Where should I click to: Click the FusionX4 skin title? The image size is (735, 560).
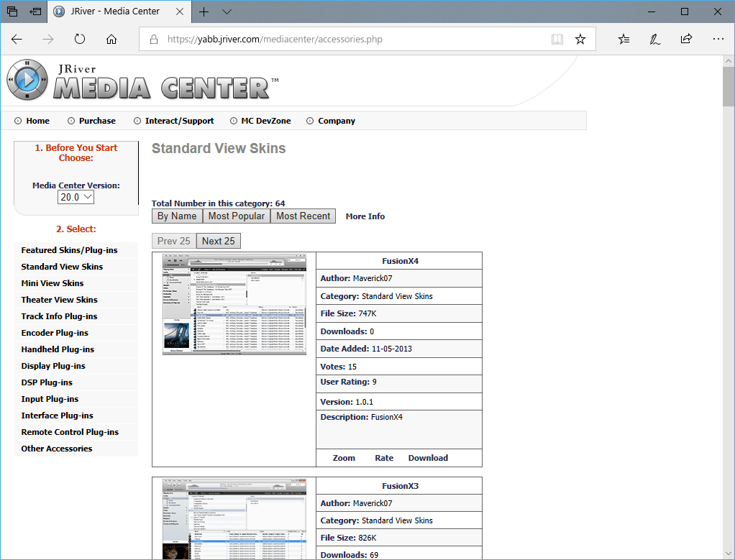(401, 261)
